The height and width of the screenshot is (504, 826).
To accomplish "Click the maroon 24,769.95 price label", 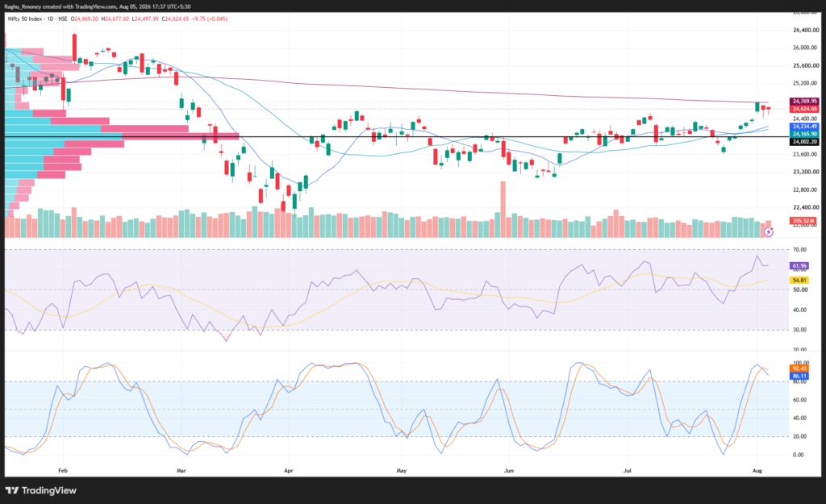I will point(804,101).
